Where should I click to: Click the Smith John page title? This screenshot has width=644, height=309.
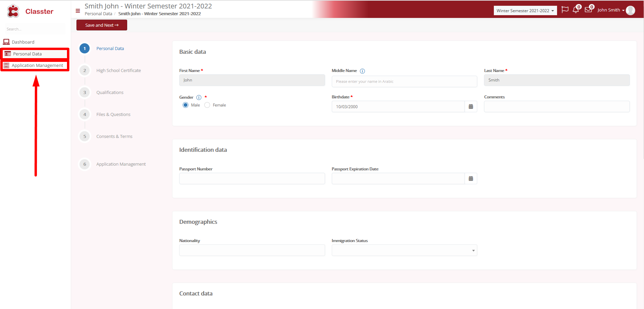click(148, 6)
